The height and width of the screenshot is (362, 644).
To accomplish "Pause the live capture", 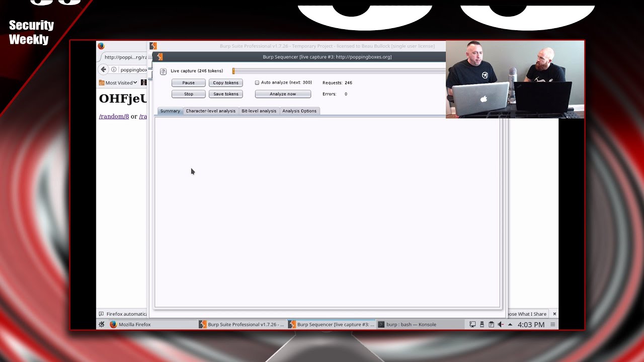I will [189, 82].
